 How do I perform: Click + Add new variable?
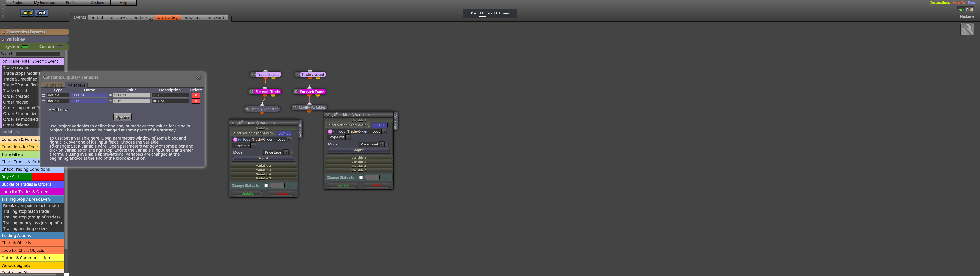pos(58,110)
